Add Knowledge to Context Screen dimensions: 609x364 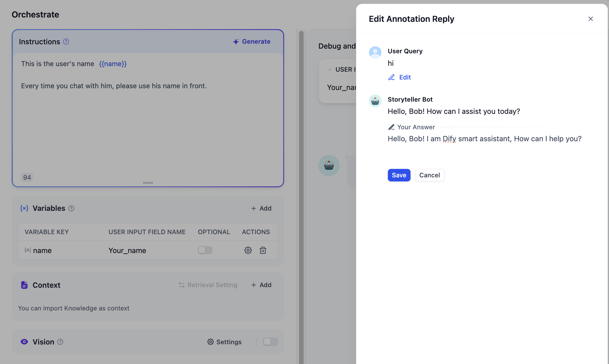261,285
